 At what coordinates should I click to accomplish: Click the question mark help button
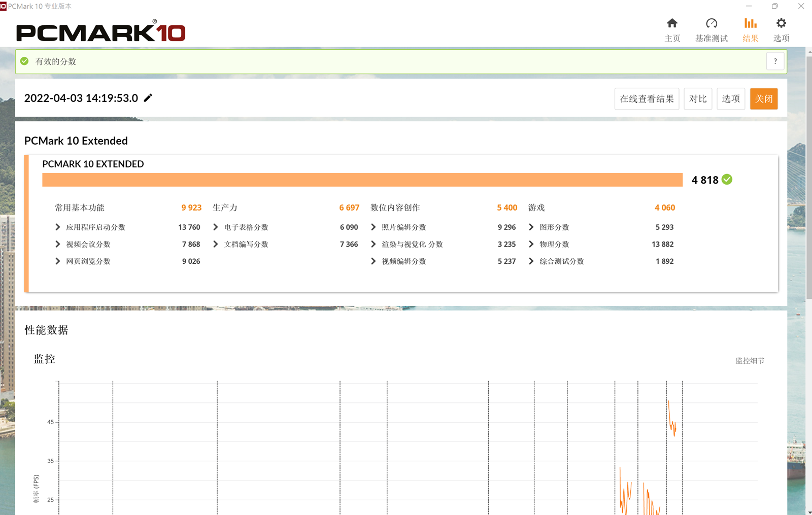(x=775, y=61)
